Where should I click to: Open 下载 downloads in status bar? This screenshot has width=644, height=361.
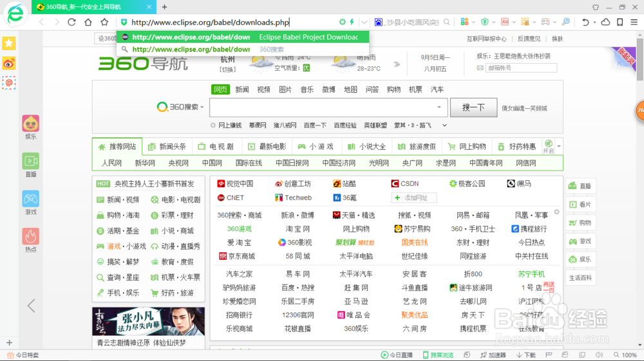click(x=526, y=355)
